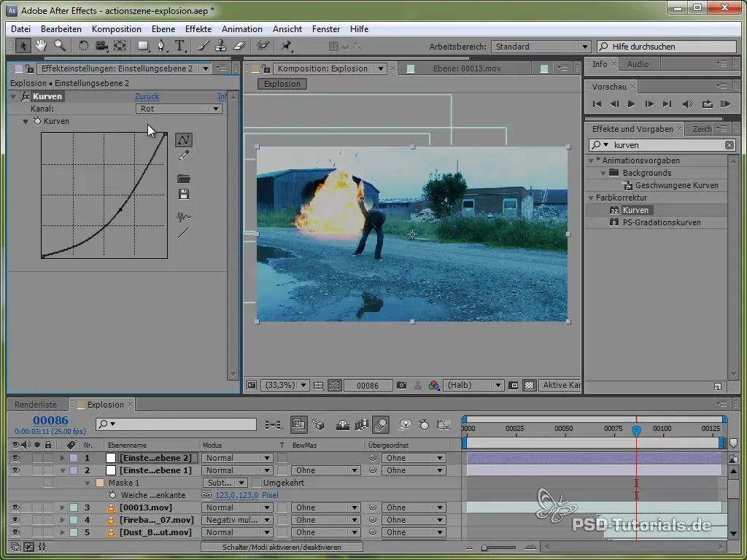Viewport: 747px width, 560px height.
Task: Hide the Einstellungsebene 1 layer
Action: [x=15, y=470]
